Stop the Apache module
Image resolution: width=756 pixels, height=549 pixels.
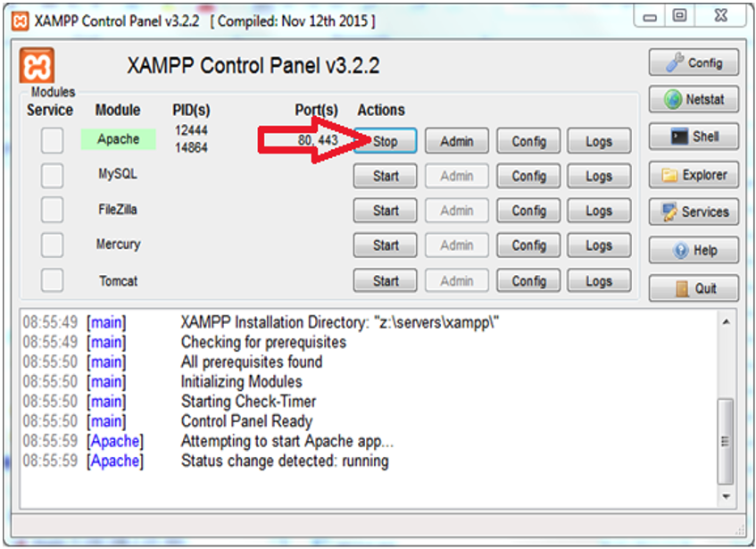(x=386, y=141)
